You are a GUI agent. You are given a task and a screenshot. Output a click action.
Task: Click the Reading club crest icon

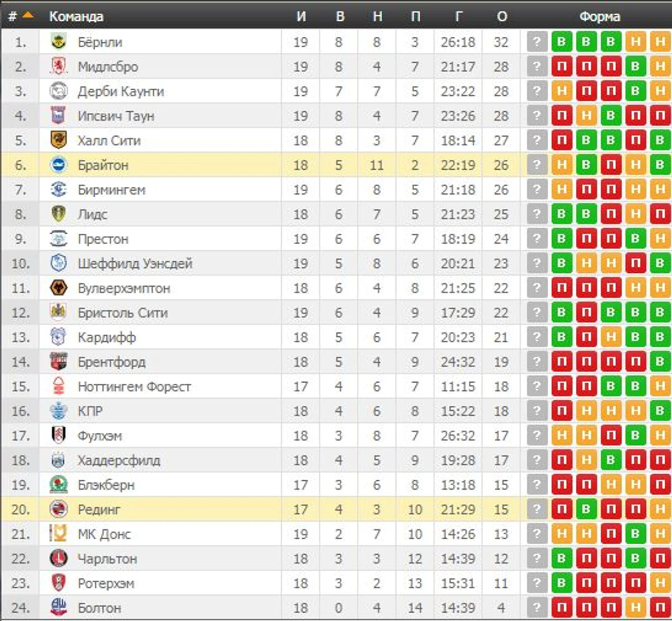click(58, 509)
